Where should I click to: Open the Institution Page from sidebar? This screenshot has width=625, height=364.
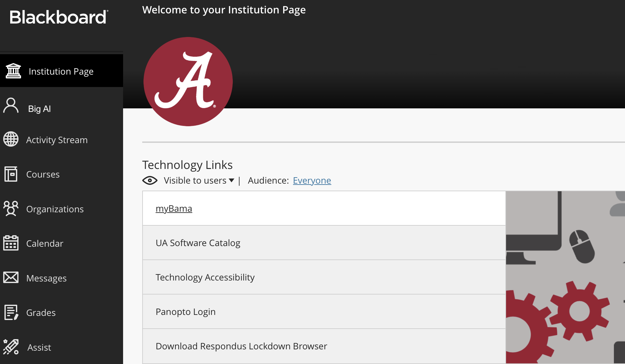tap(61, 71)
